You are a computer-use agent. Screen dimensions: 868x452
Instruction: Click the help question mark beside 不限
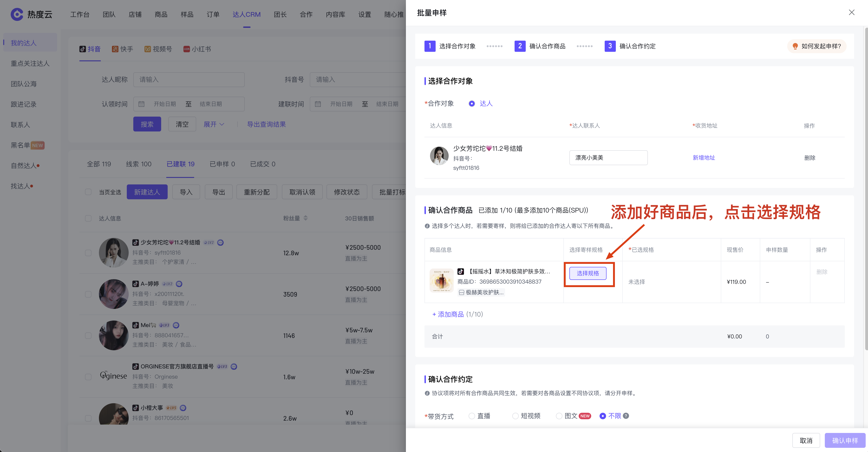(626, 416)
